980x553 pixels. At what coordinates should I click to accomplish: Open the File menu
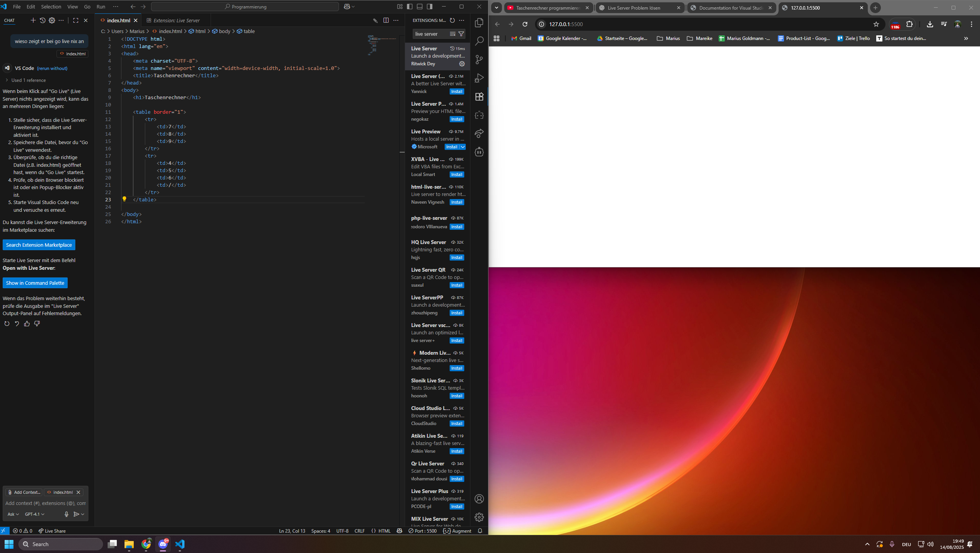tap(17, 7)
